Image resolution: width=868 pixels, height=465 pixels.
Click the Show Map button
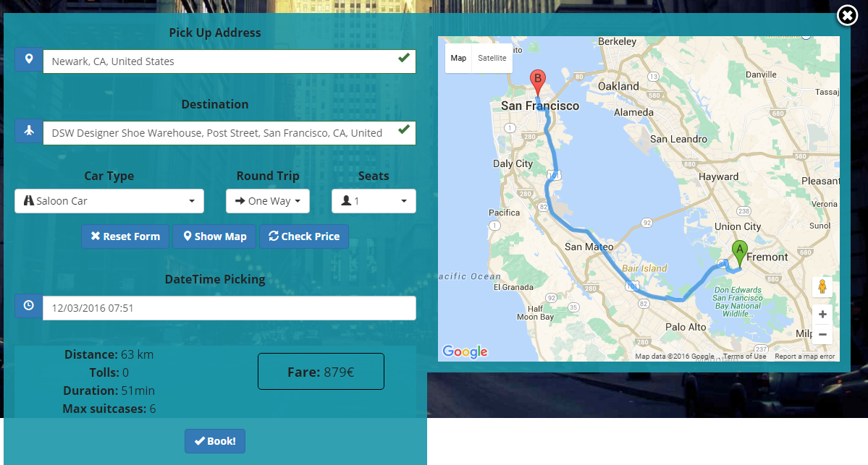[214, 236]
